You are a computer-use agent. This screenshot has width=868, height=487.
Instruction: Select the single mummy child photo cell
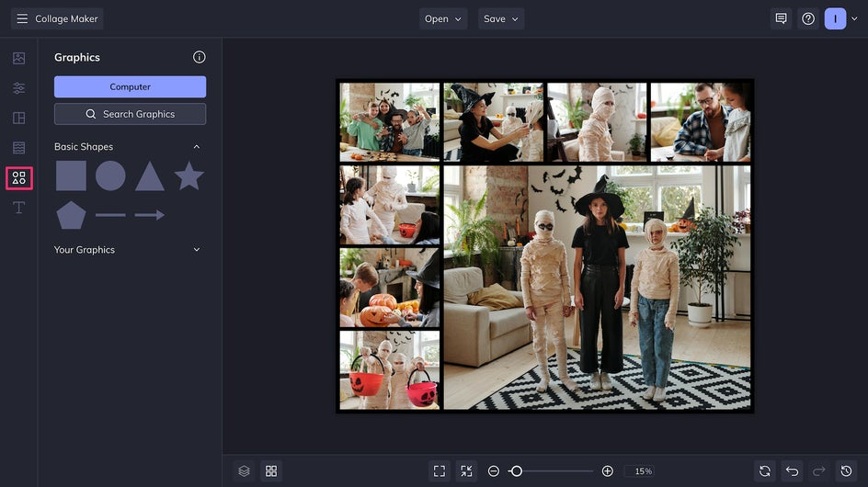pos(597,122)
